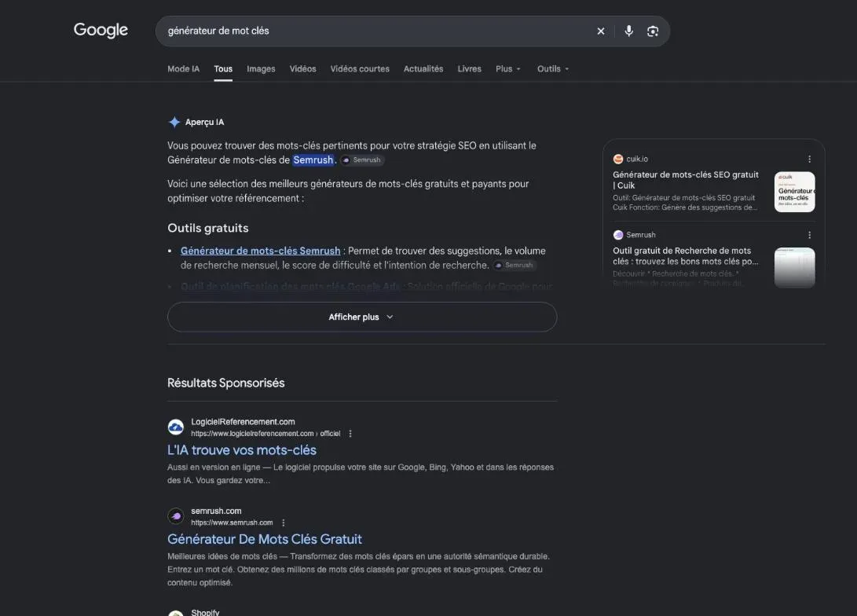The width and height of the screenshot is (857, 616).
Task: Expand the Plus dropdown menu
Action: coord(507,69)
